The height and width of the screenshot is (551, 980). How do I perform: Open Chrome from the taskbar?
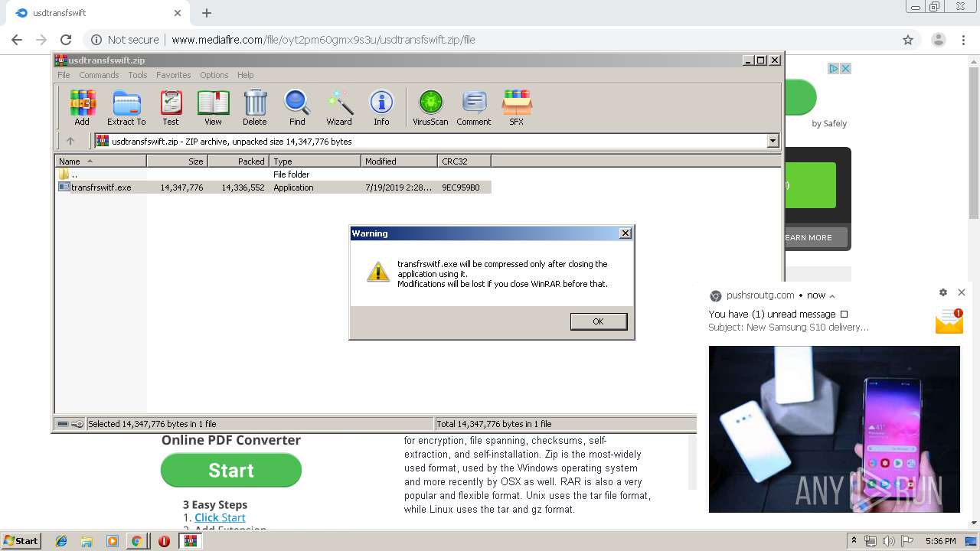click(136, 541)
